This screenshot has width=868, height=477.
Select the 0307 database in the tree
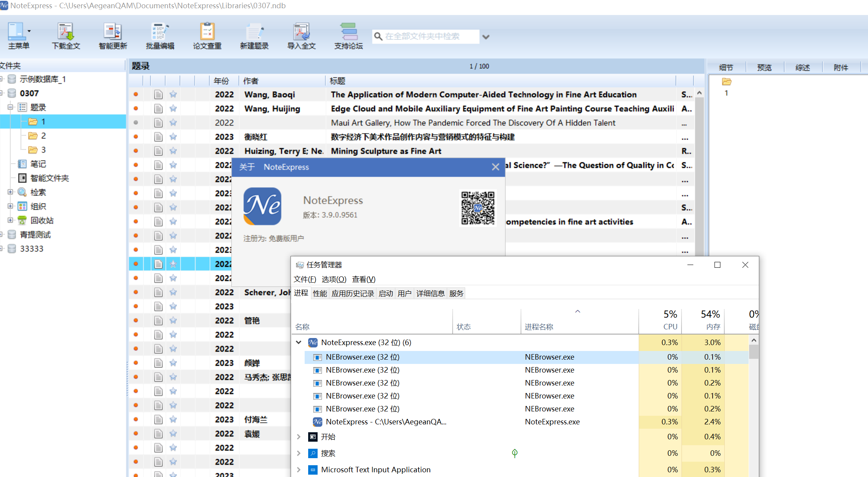pos(29,93)
